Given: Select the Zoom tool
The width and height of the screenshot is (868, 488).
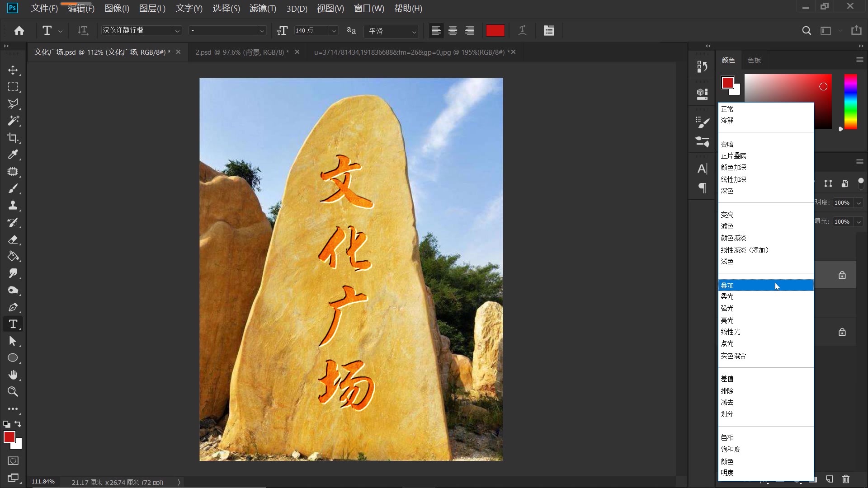Looking at the screenshot, I should point(13,392).
